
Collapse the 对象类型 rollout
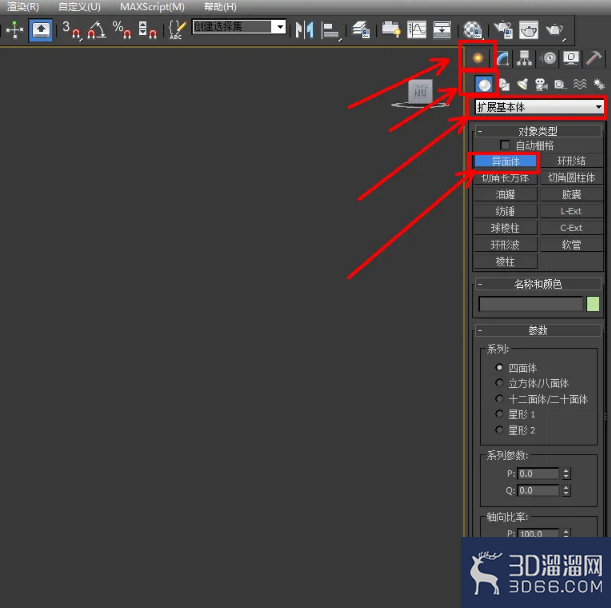coord(538,131)
